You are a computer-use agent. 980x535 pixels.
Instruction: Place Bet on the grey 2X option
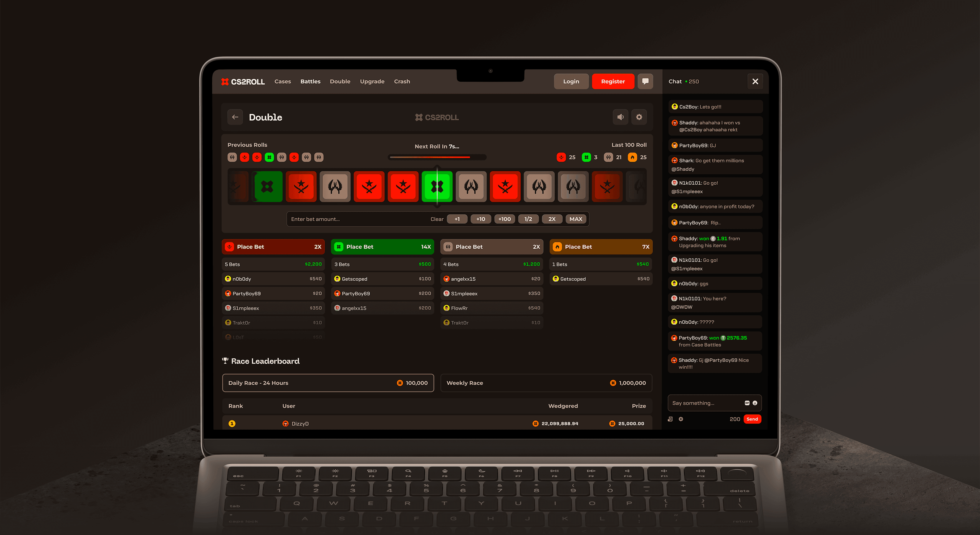click(492, 247)
